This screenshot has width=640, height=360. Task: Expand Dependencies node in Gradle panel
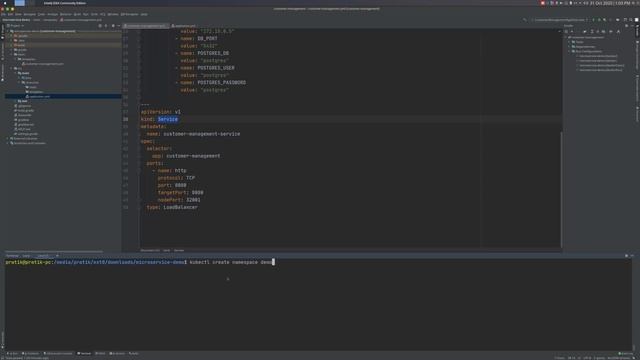[569, 47]
